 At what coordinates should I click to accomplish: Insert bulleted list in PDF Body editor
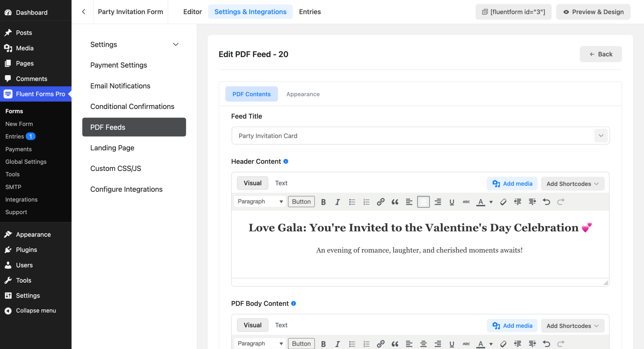(352, 344)
